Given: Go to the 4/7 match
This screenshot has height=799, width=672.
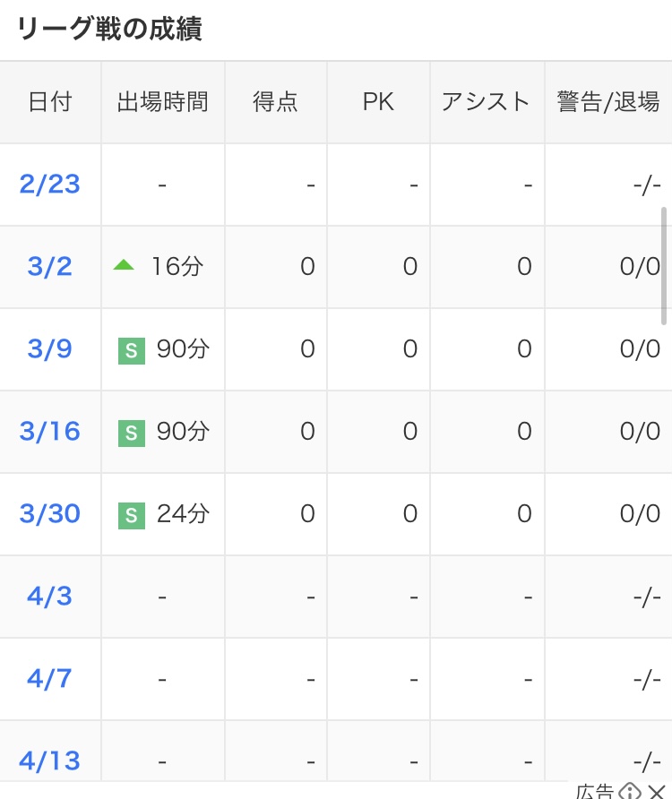Looking at the screenshot, I should [49, 679].
